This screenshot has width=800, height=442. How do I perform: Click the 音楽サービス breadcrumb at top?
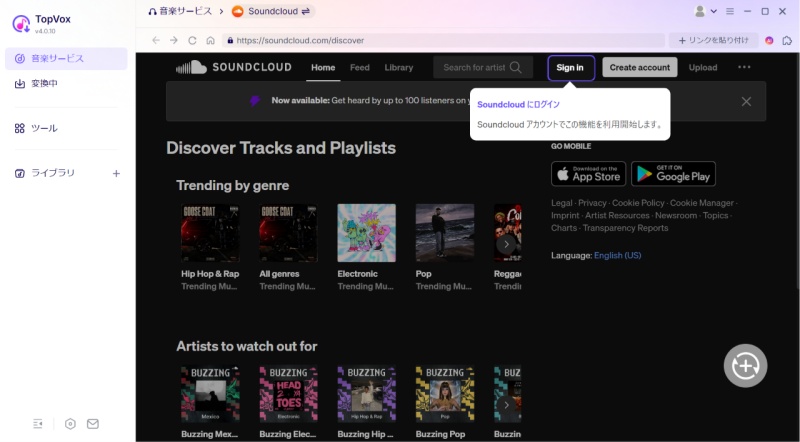tap(180, 11)
